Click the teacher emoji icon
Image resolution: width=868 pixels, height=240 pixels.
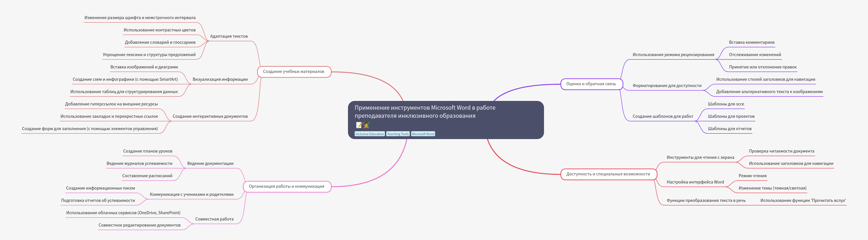click(366, 125)
